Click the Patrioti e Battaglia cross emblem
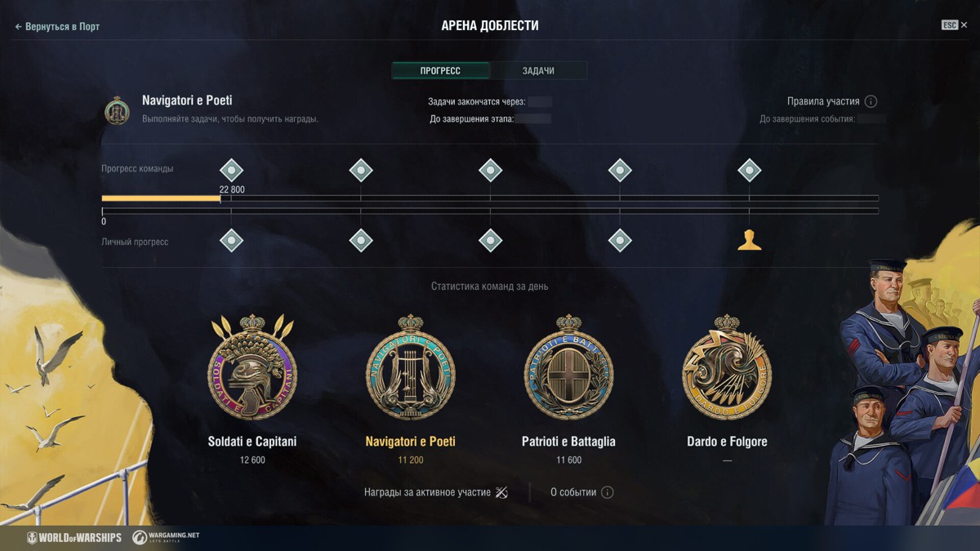Screen dimensions: 980x551 (x=568, y=368)
